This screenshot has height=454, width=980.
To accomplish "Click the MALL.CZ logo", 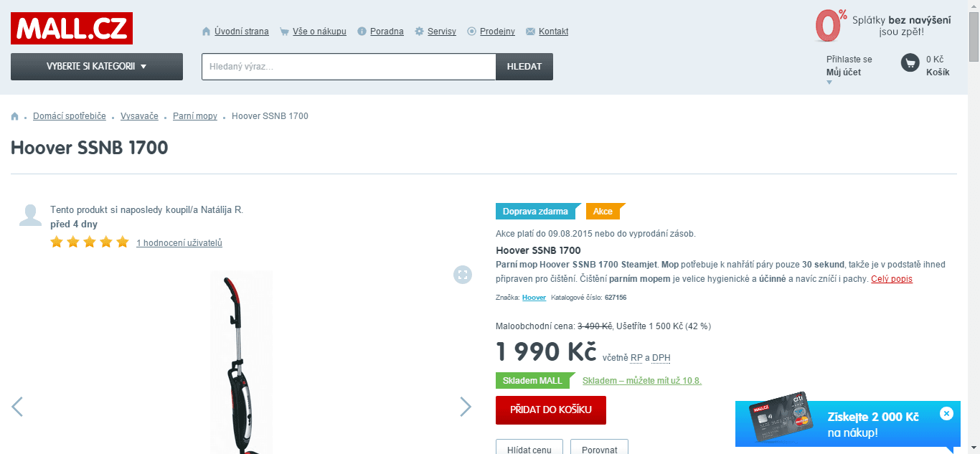I will pyautogui.click(x=72, y=29).
